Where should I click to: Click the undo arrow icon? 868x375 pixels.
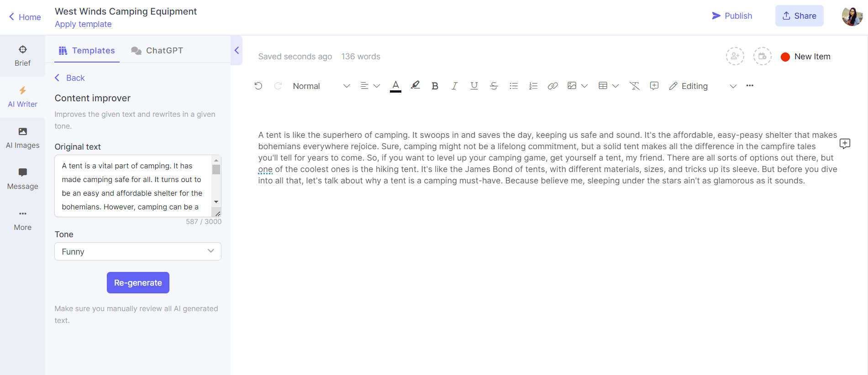[258, 86]
